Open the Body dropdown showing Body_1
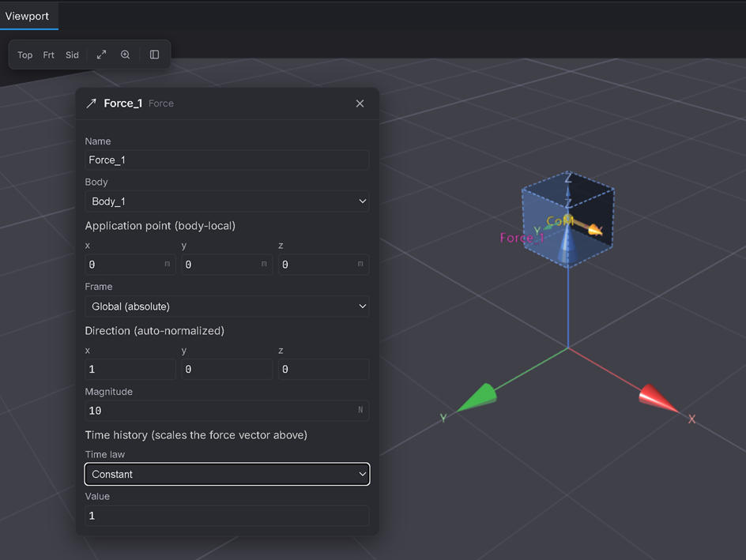The height and width of the screenshot is (560, 746). click(x=227, y=201)
